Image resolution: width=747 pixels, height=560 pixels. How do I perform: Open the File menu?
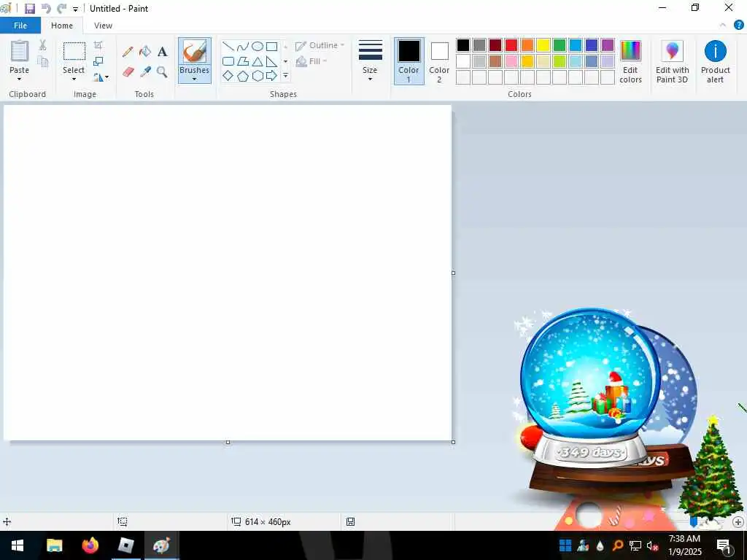(x=20, y=26)
